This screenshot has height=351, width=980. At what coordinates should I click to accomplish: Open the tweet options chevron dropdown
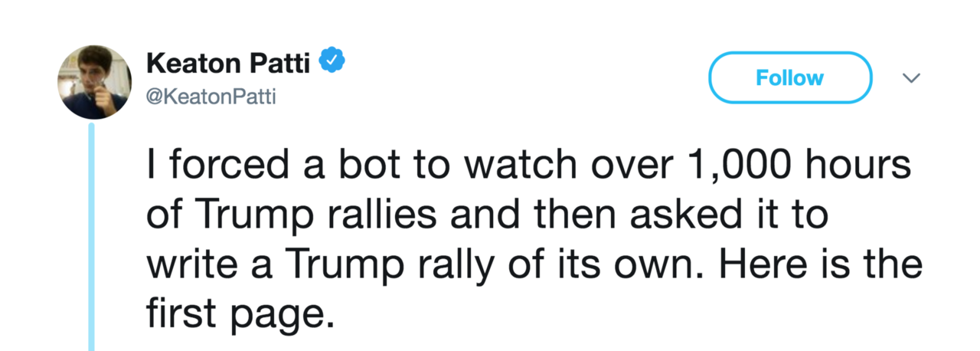(x=911, y=78)
